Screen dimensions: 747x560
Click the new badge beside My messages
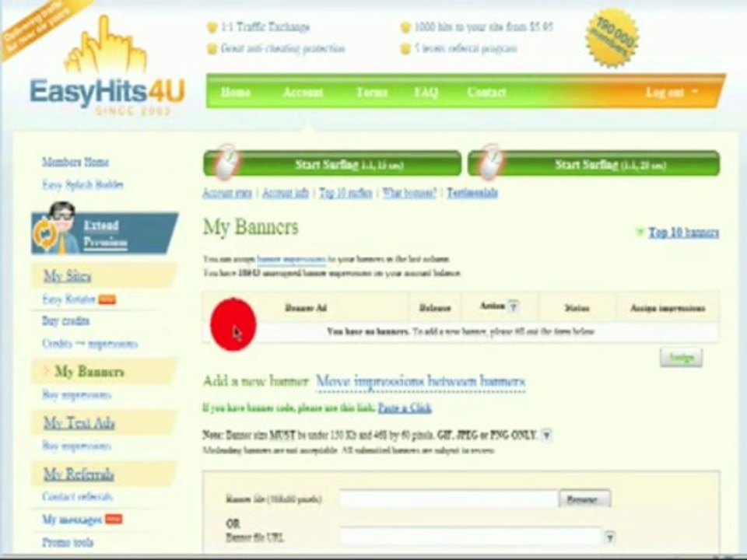(114, 519)
